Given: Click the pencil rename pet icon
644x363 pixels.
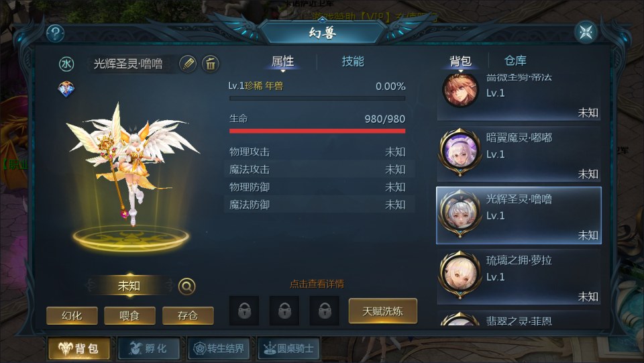Looking at the screenshot, I should pyautogui.click(x=188, y=64).
